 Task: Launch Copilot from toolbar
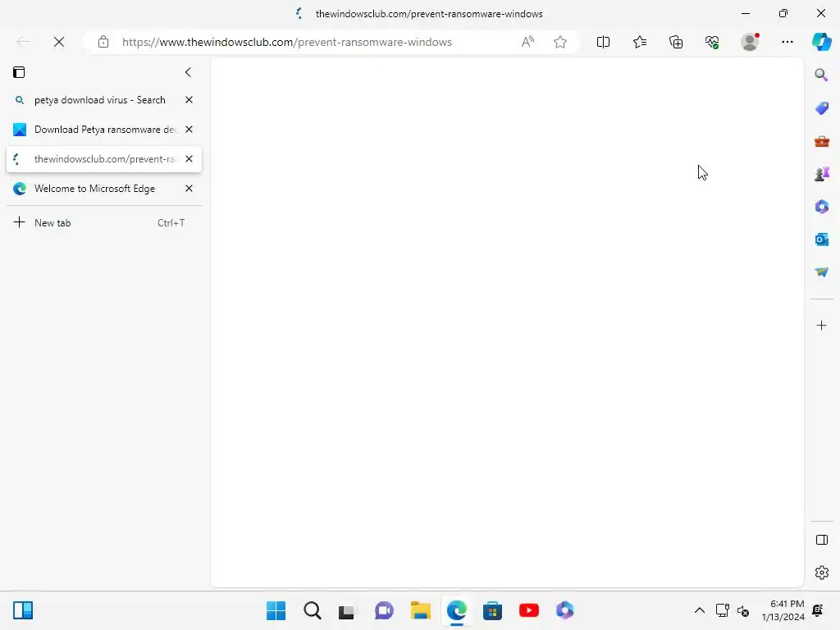[821, 42]
